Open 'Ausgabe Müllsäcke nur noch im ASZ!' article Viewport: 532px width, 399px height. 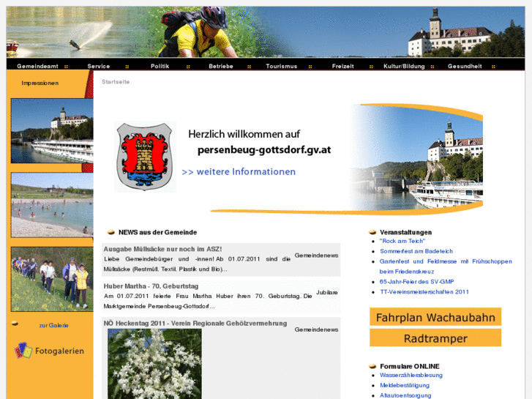tap(163, 249)
